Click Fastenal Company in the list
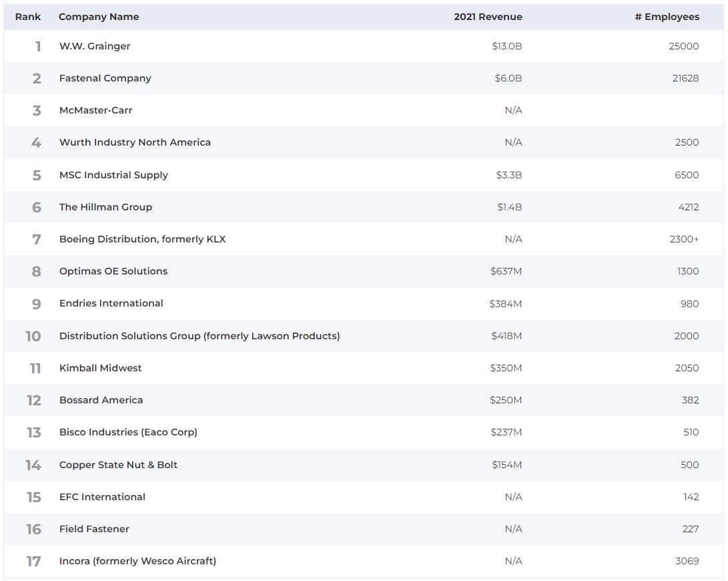This screenshot has width=728, height=581. point(105,78)
